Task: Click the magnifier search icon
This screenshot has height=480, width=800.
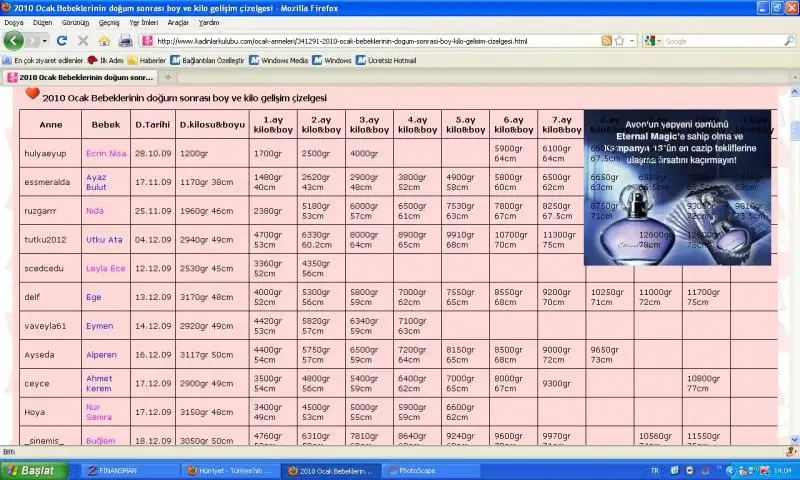Action: point(789,41)
